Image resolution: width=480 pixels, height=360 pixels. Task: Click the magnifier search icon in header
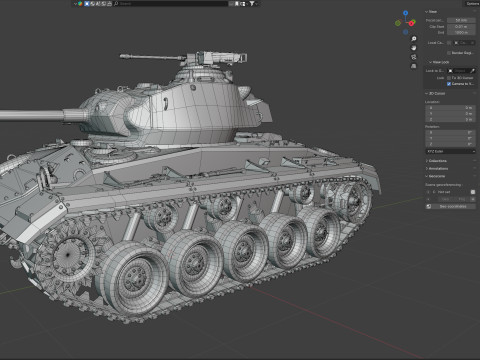(116, 4)
